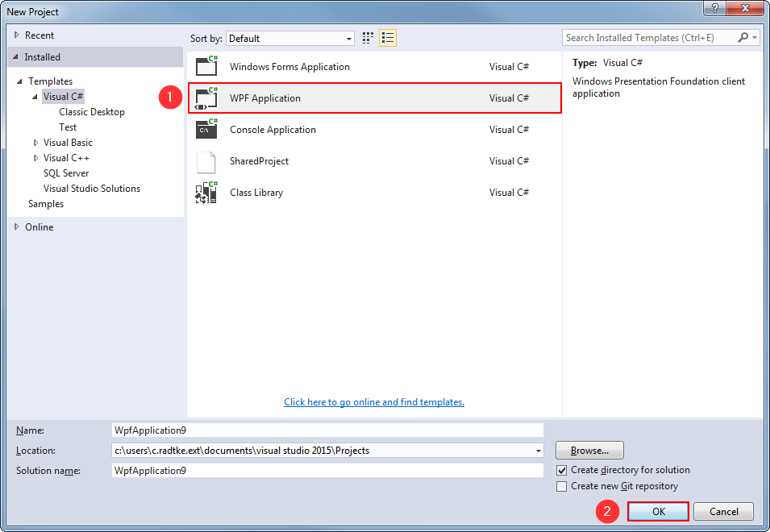Open the search options dropdown arrow
Screen dimensions: 770x532
click(x=755, y=37)
